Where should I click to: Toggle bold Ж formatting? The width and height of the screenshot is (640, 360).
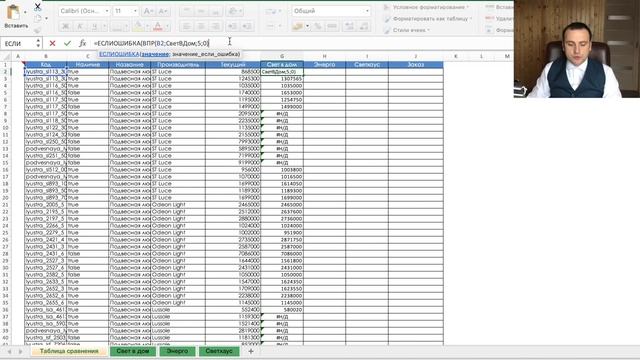[x=65, y=27]
